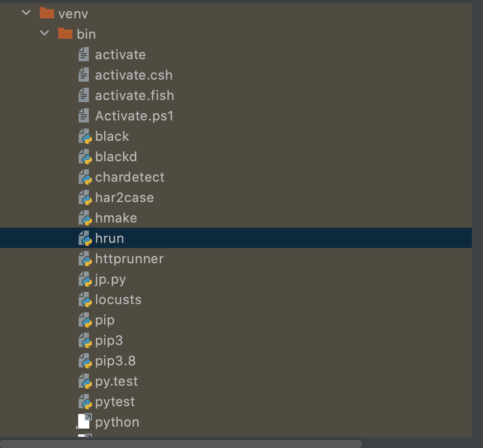Select the har2case entry
This screenshot has width=483, height=448.
(125, 197)
